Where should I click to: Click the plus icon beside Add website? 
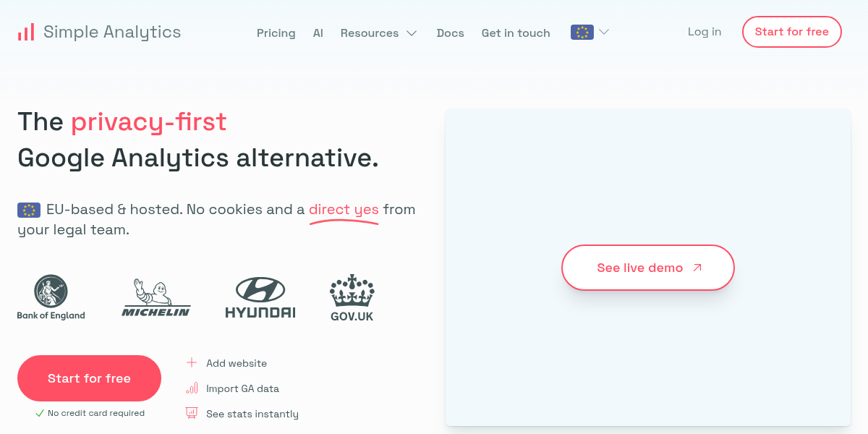pos(192,363)
